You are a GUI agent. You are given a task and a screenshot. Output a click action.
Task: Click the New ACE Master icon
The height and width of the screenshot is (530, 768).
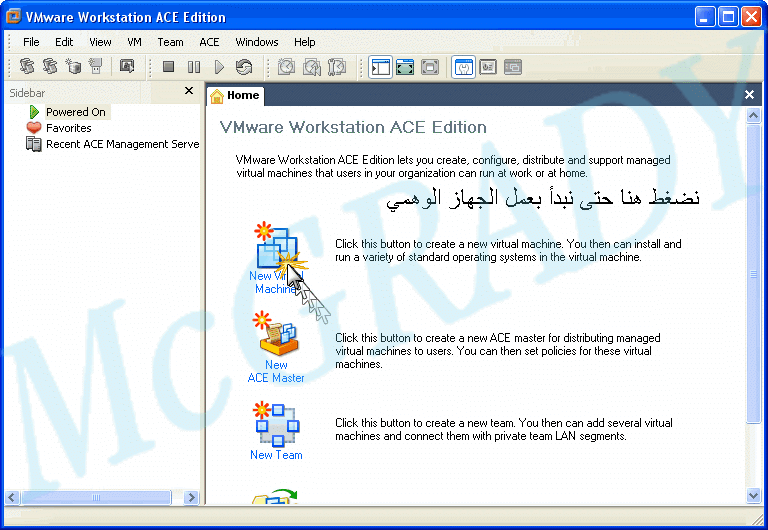(275, 335)
